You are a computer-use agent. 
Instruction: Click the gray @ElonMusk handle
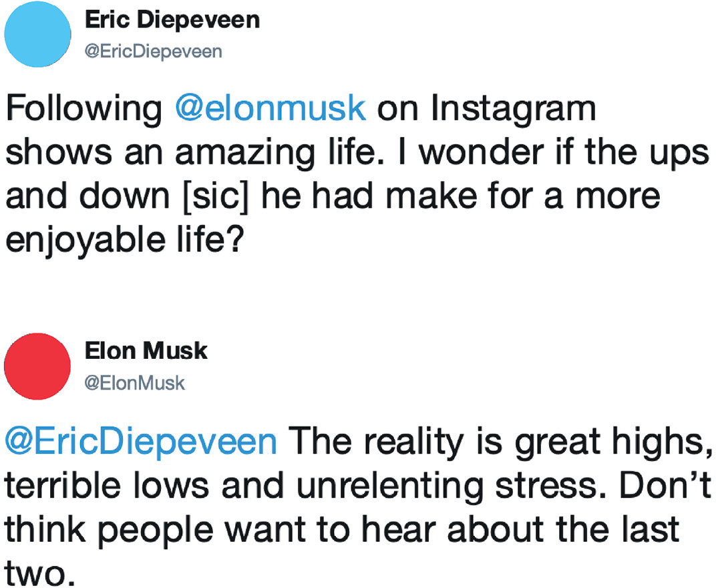pos(135,383)
